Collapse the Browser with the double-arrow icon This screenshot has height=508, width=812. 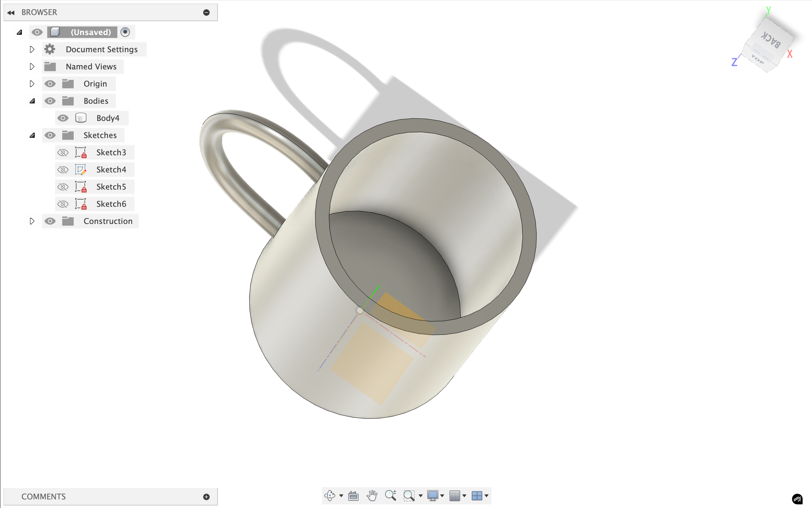point(11,12)
